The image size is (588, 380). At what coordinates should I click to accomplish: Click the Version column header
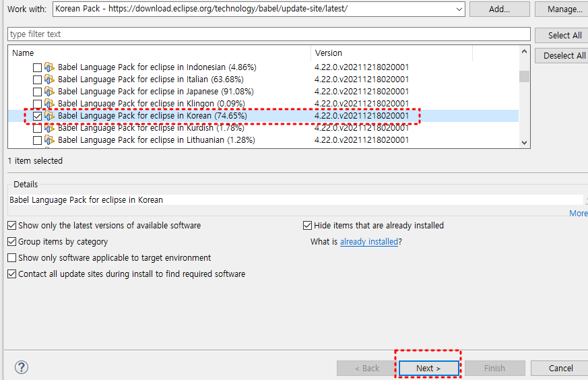tap(391, 53)
